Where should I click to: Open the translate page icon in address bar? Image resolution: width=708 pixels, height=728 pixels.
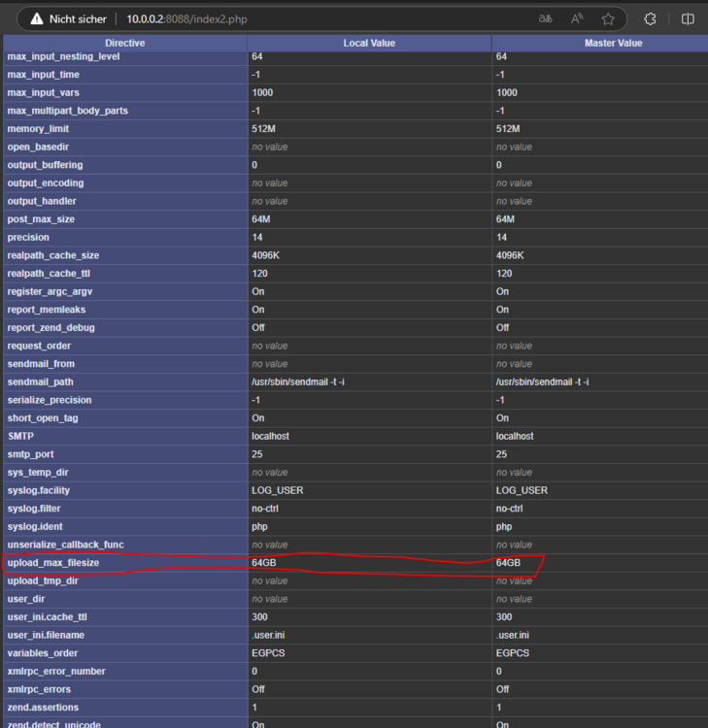546,19
